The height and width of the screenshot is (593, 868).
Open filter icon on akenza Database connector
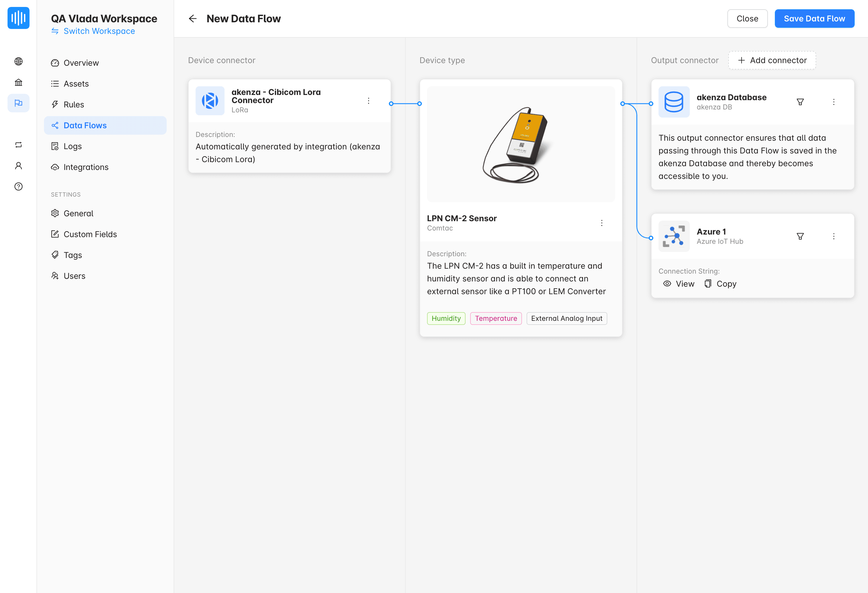pos(800,102)
